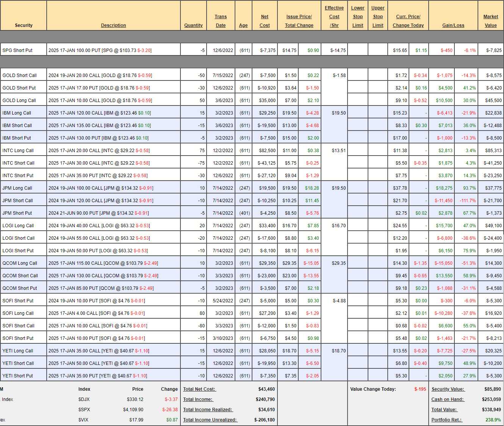Select the Gain/Loss column header
This screenshot has height=426, width=504.
tap(453, 25)
